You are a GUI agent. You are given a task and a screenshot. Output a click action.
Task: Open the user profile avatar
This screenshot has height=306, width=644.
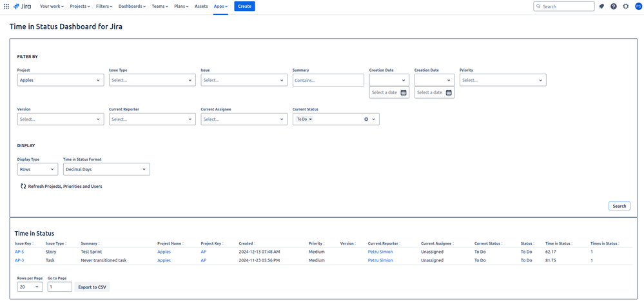[638, 6]
